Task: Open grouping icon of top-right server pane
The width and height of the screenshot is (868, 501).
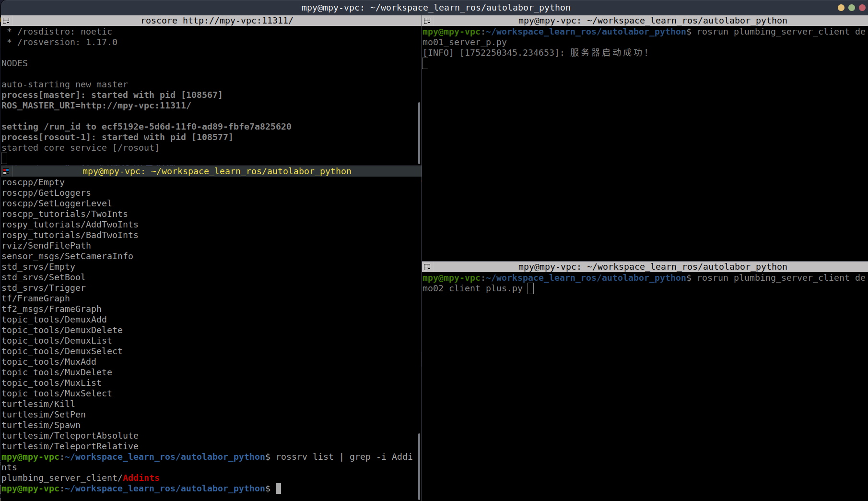Action: point(427,21)
